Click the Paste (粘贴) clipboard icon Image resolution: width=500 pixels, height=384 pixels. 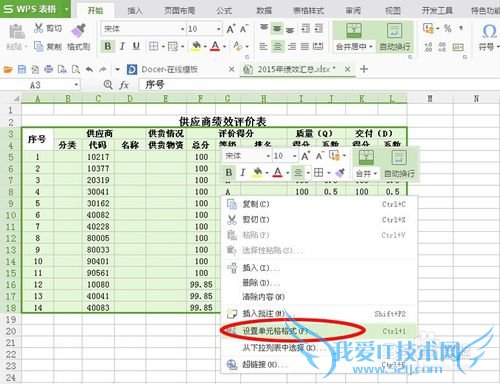click(x=16, y=32)
